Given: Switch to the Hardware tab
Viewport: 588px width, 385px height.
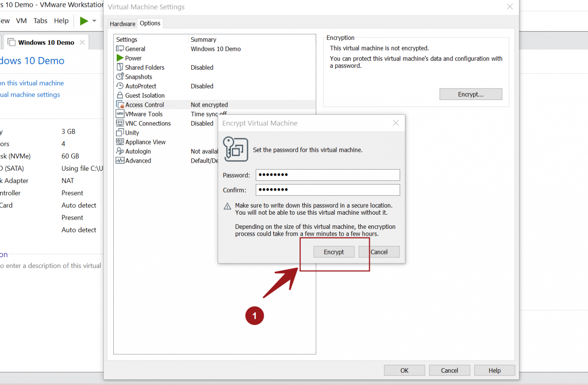Looking at the screenshot, I should pyautogui.click(x=122, y=24).
